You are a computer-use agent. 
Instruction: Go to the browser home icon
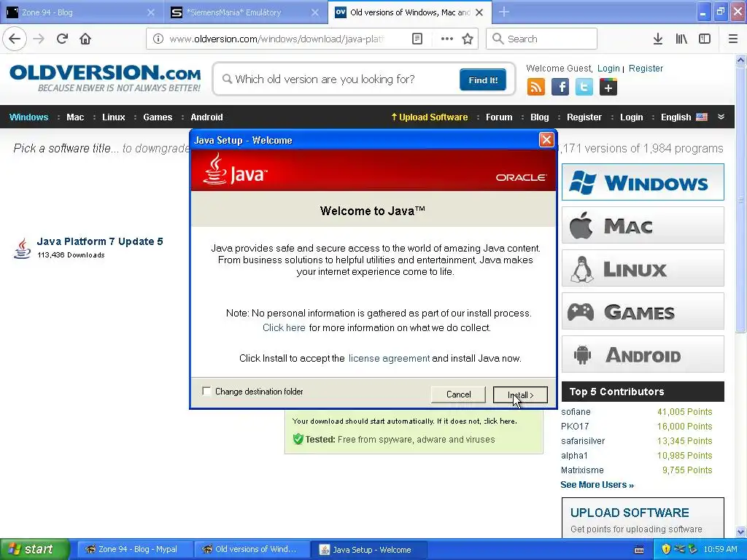pos(85,39)
